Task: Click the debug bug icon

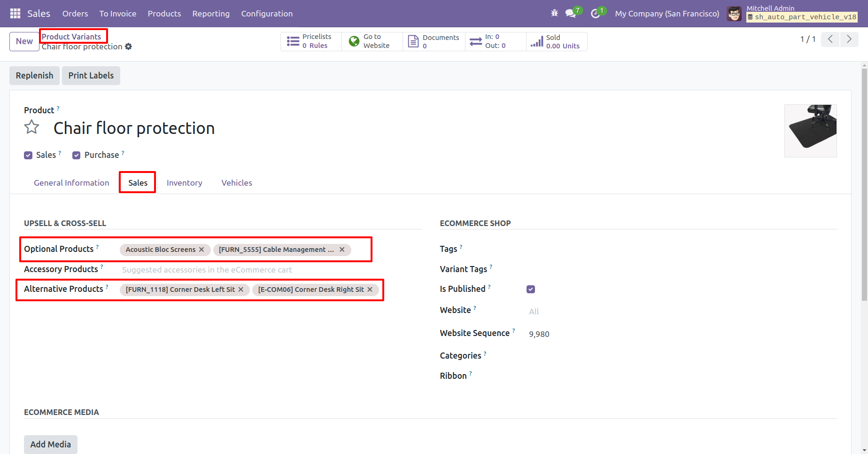Action: (x=554, y=13)
